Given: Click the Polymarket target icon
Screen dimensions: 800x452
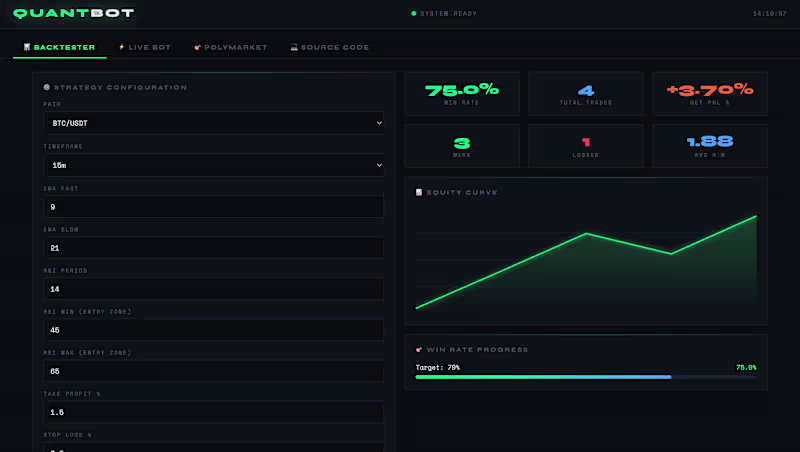Looking at the screenshot, I should 197,47.
